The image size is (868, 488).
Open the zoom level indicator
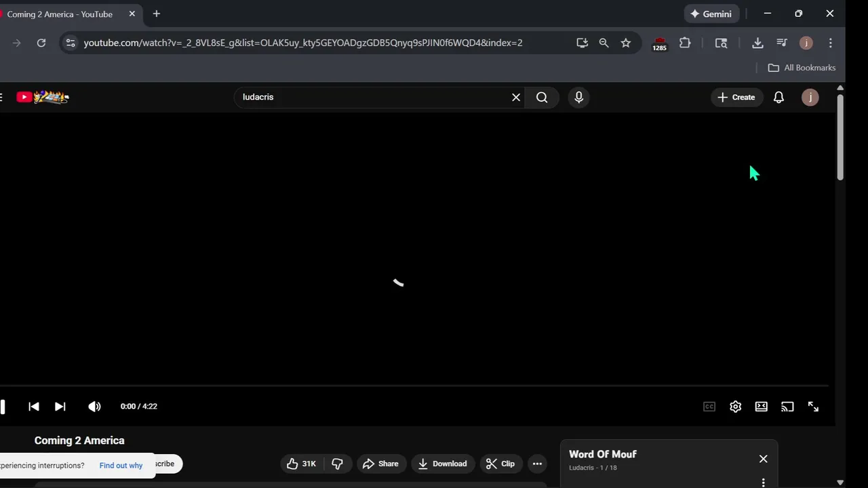[604, 43]
